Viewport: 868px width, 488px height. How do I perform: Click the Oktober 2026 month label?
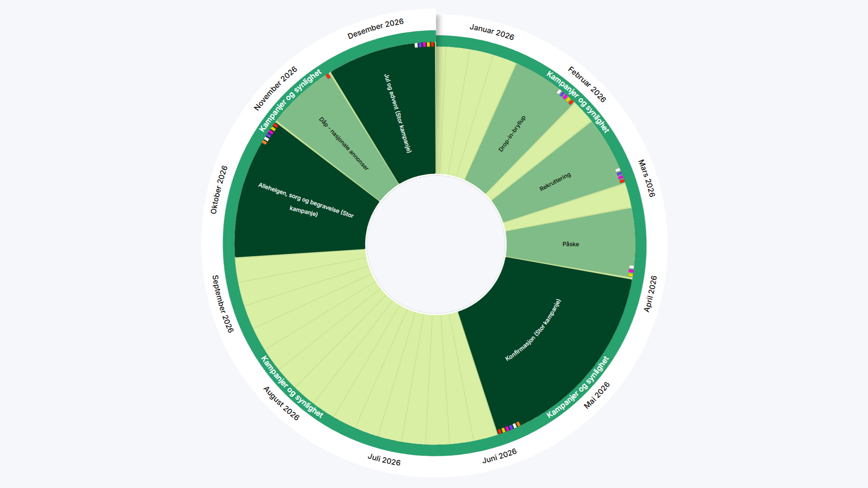point(219,190)
